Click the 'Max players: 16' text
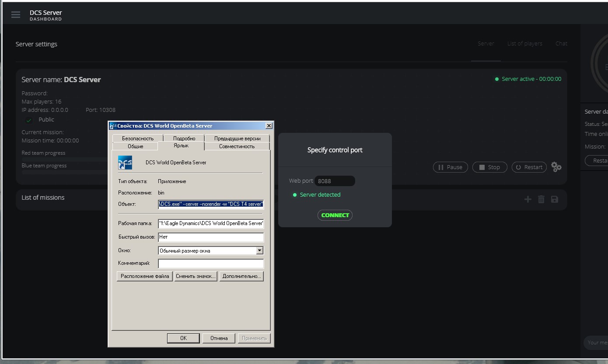 click(x=42, y=102)
